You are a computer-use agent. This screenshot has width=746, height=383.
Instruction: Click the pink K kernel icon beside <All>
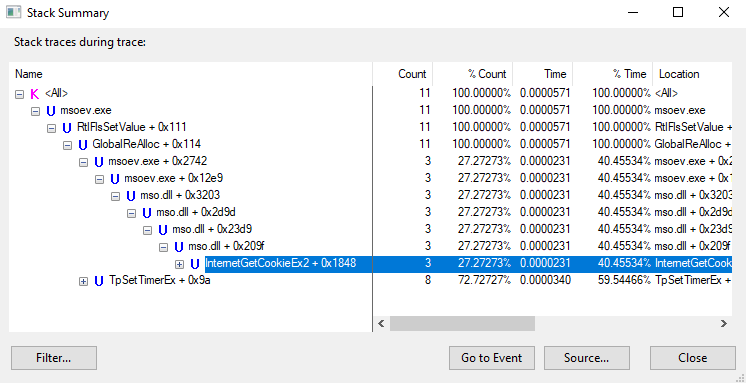(34, 94)
